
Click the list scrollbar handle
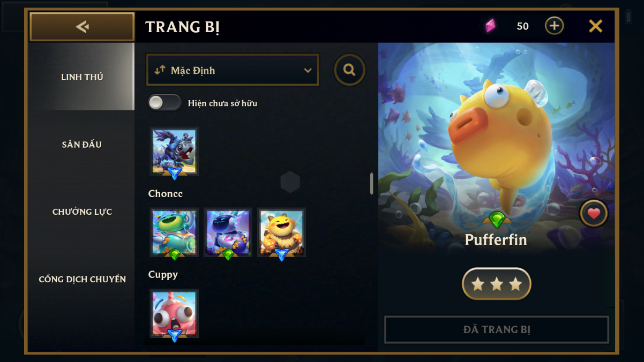click(371, 184)
